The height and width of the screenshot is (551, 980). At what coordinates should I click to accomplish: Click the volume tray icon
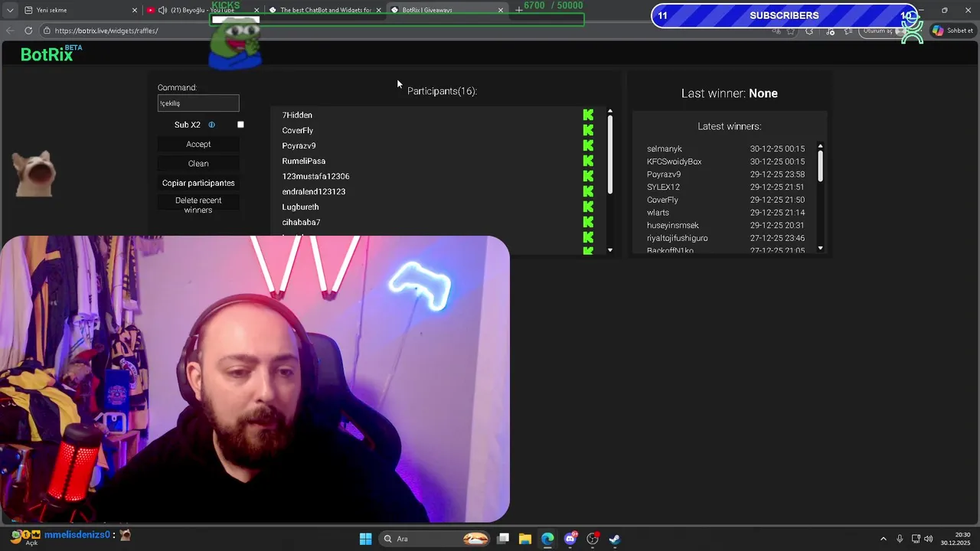(929, 539)
